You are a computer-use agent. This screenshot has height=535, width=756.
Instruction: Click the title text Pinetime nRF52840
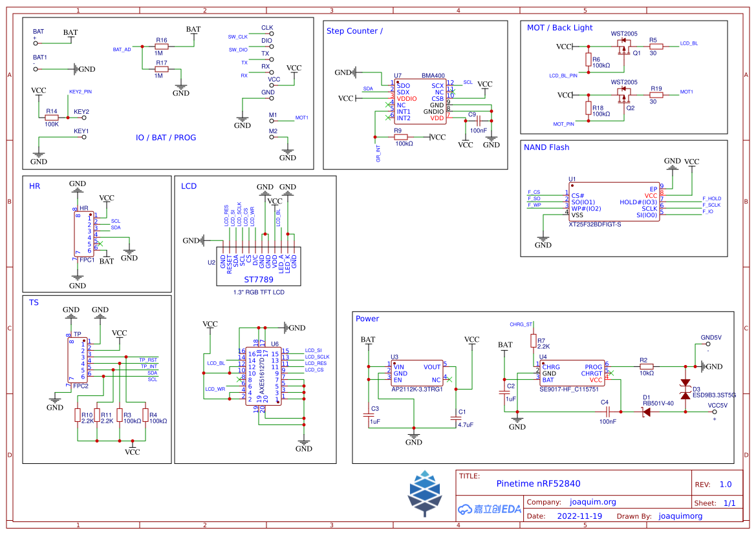(538, 483)
